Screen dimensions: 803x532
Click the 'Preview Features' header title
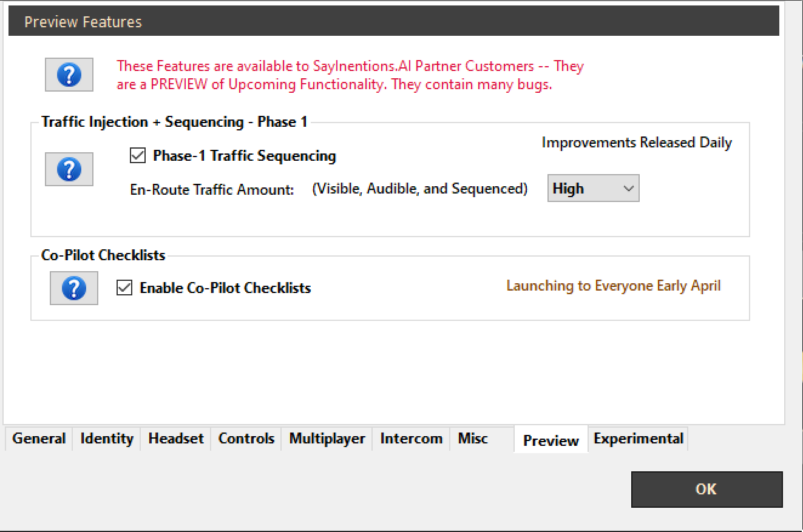[x=83, y=22]
